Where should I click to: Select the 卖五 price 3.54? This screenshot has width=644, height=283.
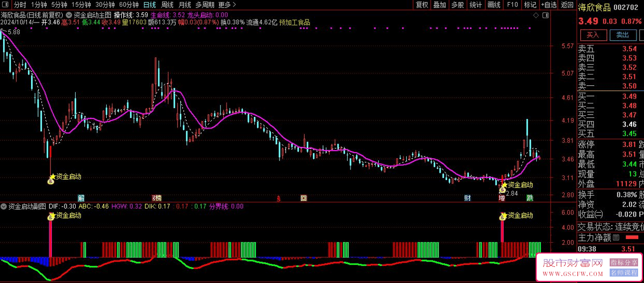pos(630,49)
